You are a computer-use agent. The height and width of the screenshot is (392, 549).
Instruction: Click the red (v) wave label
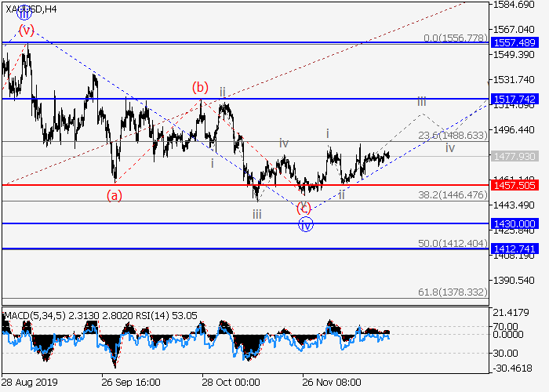point(27,31)
